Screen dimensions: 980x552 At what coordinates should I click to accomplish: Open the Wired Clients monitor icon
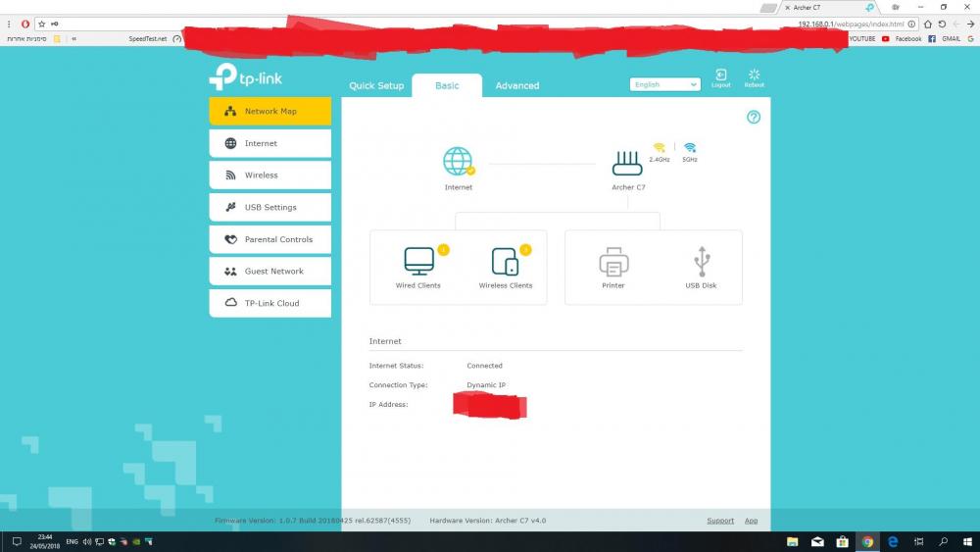coord(418,261)
